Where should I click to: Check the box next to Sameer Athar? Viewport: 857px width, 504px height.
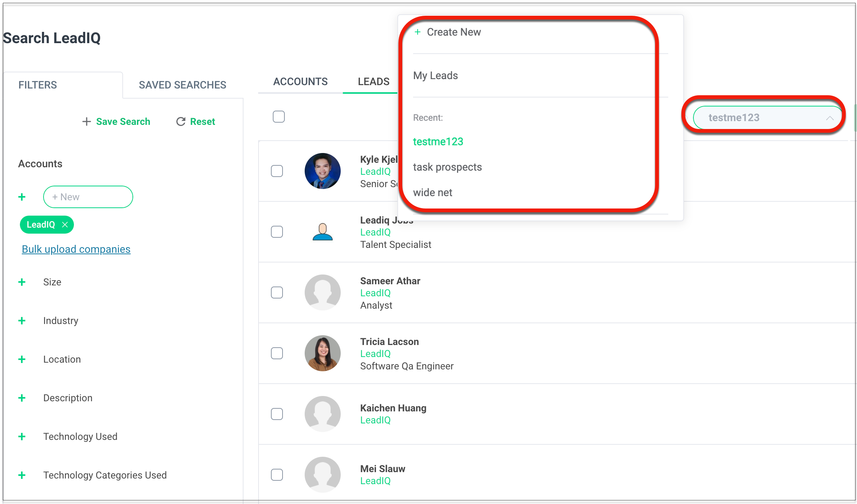click(277, 292)
